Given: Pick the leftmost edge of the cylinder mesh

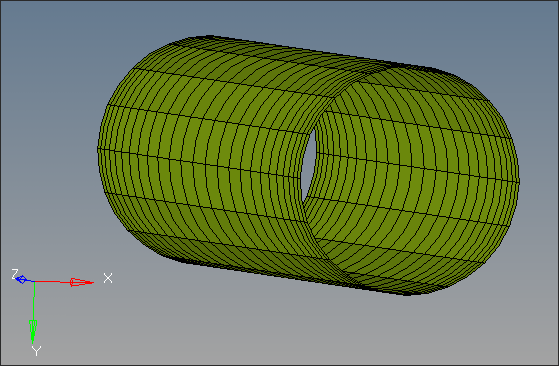Looking at the screenshot, I should click(98, 150).
